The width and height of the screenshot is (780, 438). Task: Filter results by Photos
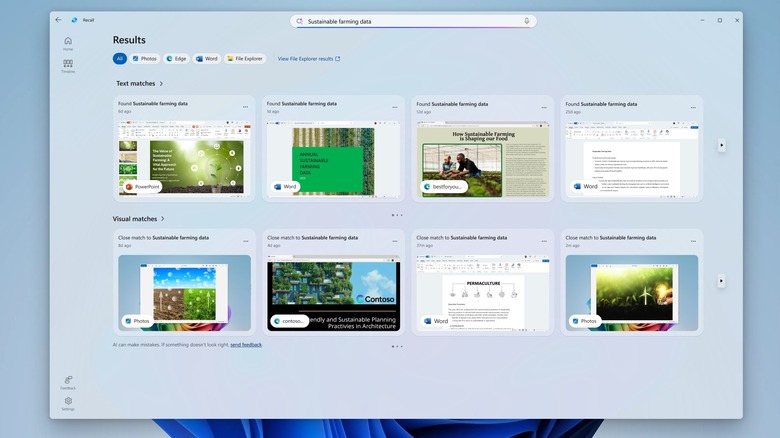[145, 59]
